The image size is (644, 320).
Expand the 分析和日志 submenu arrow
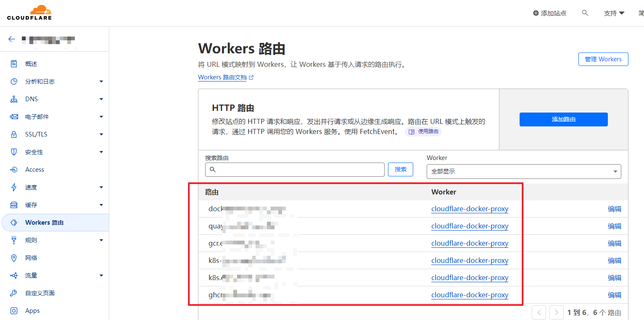101,81
